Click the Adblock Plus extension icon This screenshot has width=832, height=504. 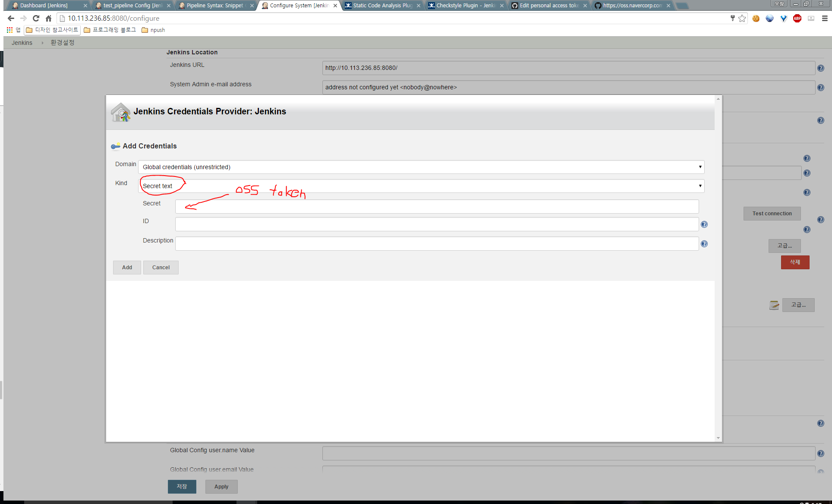(797, 18)
